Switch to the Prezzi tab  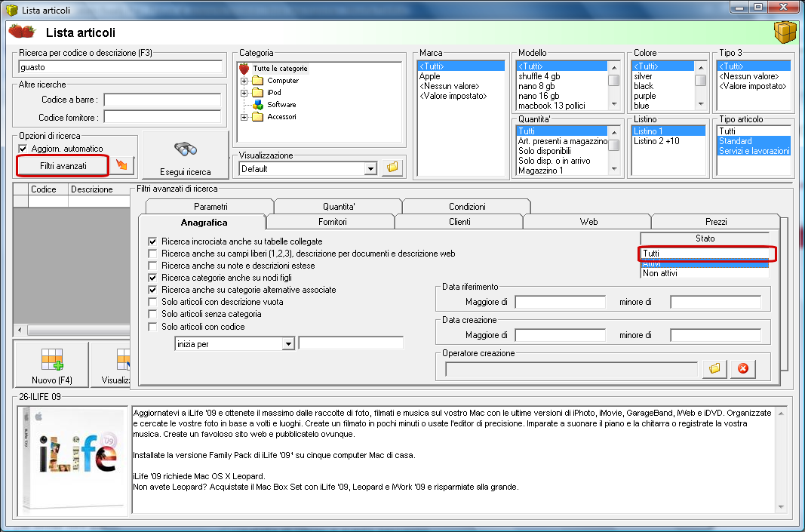click(x=716, y=222)
